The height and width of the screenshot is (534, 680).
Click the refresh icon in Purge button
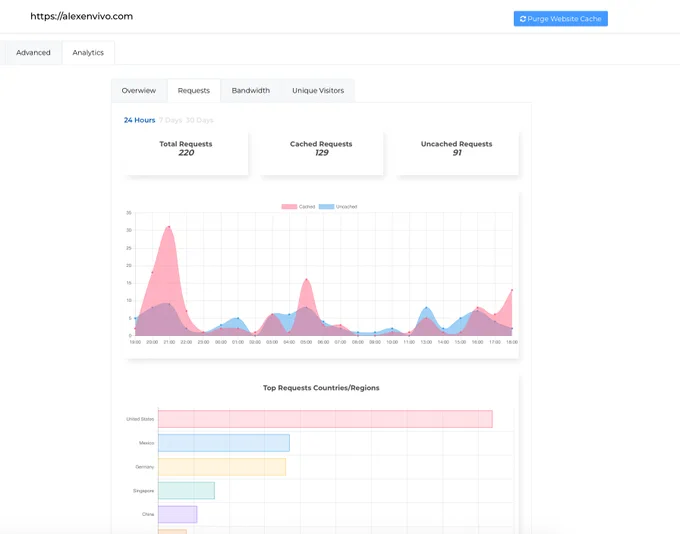[523, 19]
